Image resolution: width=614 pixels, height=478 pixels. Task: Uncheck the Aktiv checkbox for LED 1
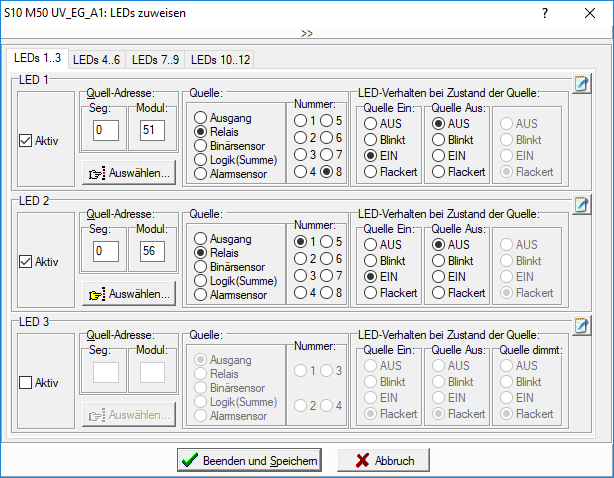point(27,141)
